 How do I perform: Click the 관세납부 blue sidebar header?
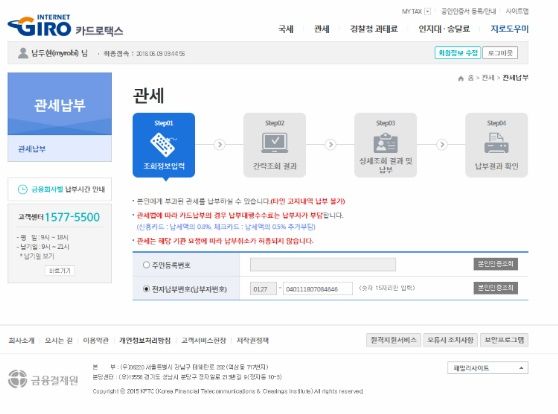(59, 104)
